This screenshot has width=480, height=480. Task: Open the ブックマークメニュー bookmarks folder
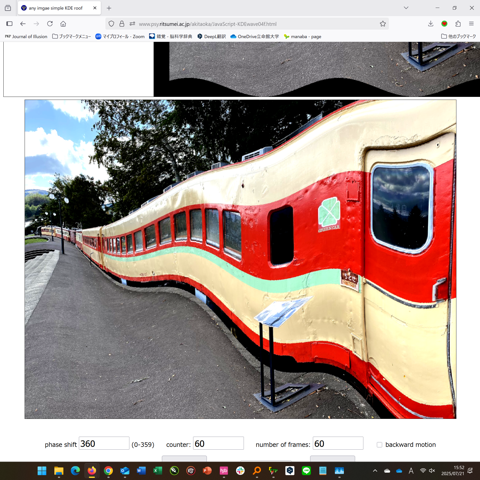pyautogui.click(x=71, y=36)
